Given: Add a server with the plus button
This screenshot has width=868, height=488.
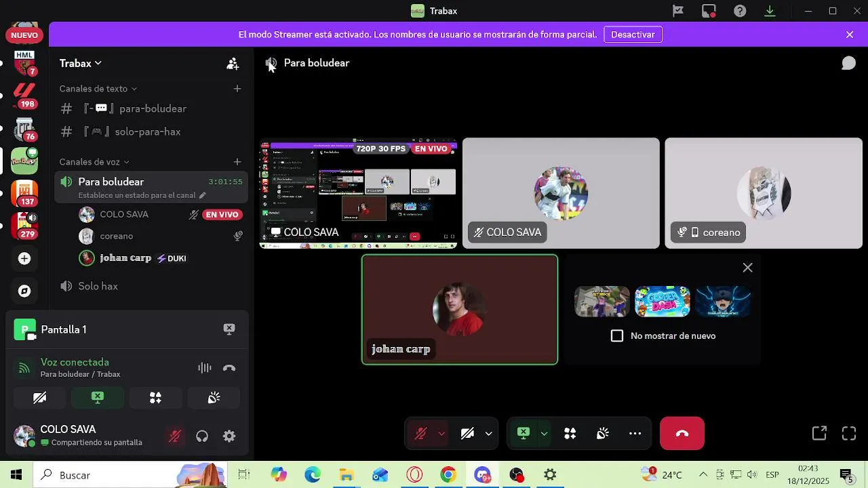Looking at the screenshot, I should coord(24,258).
